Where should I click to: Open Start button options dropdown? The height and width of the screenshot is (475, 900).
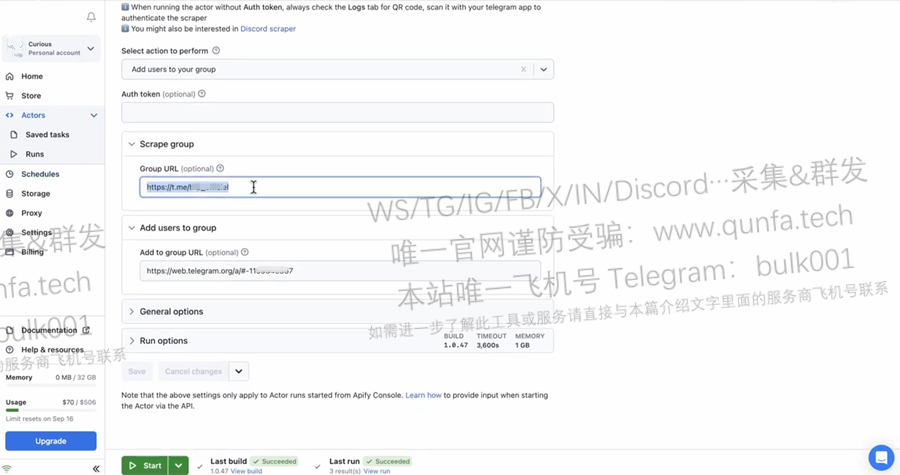click(x=179, y=466)
